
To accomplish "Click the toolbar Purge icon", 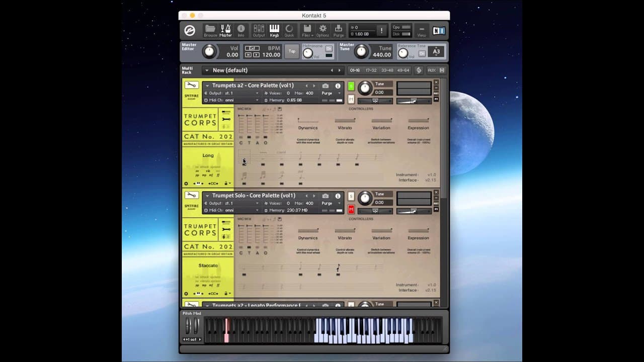I will [x=339, y=31].
